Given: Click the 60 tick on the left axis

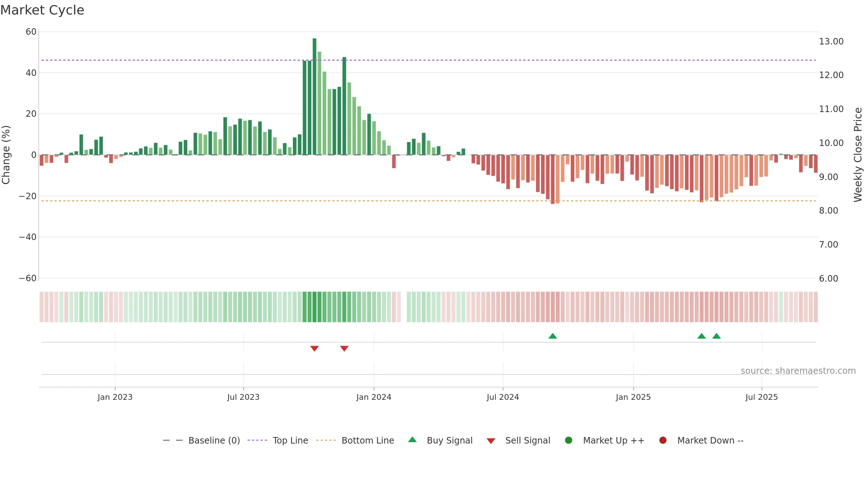Looking at the screenshot, I should click(31, 32).
